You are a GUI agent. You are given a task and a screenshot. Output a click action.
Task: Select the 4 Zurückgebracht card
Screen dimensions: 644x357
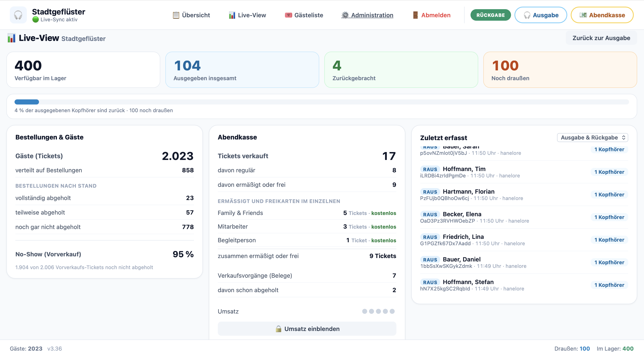pyautogui.click(x=401, y=70)
